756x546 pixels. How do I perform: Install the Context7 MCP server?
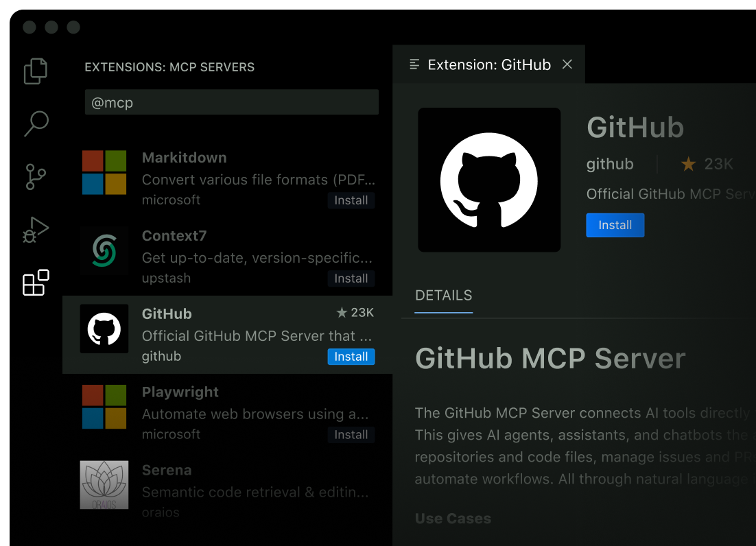click(351, 278)
